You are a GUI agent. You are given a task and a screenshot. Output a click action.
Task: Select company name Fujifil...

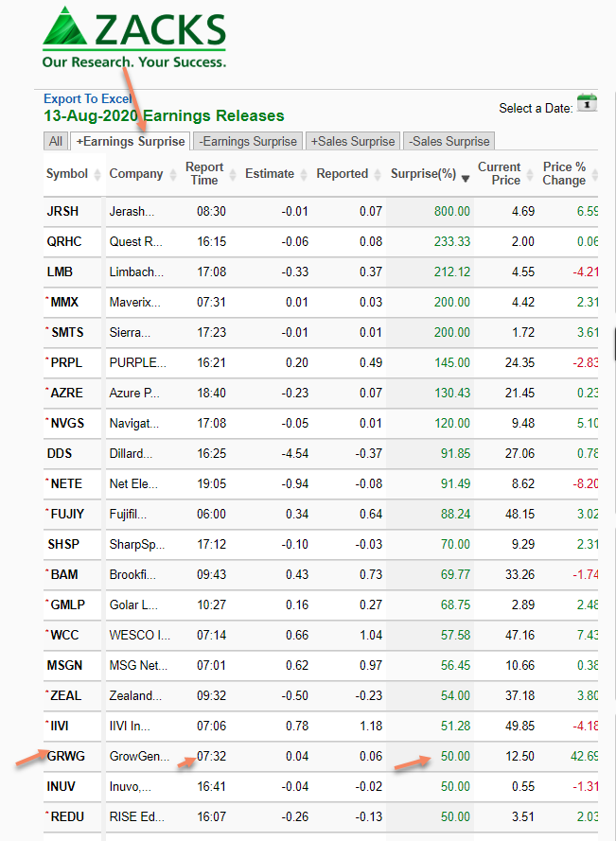[129, 514]
